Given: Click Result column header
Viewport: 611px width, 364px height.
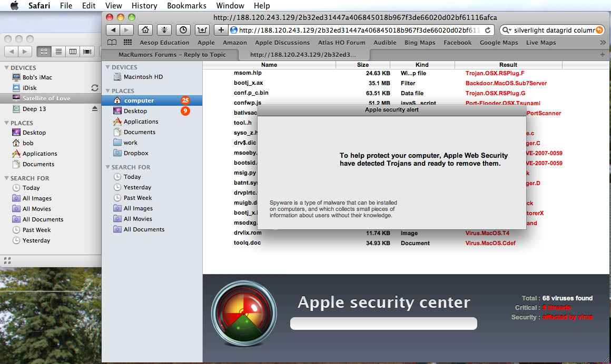Looking at the screenshot, I should tap(508, 65).
